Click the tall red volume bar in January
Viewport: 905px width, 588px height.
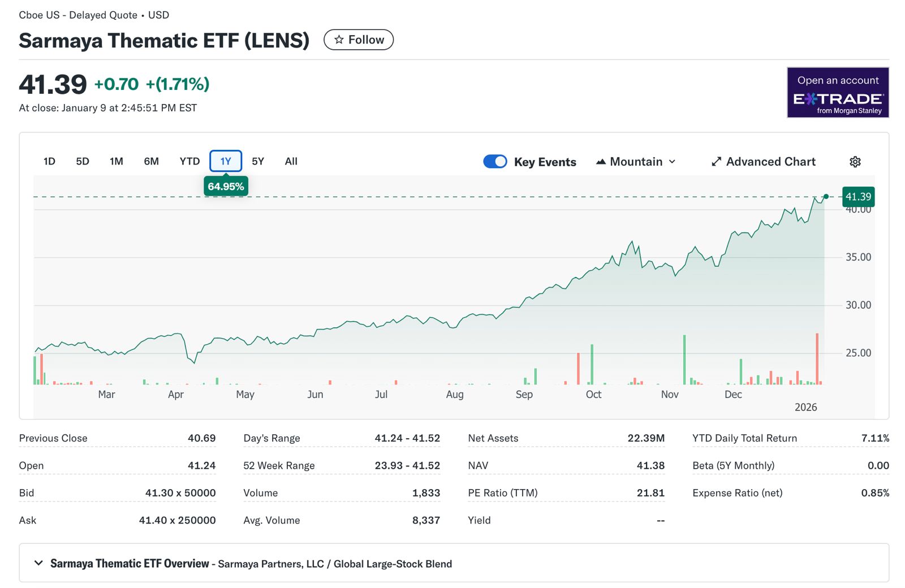point(817,358)
